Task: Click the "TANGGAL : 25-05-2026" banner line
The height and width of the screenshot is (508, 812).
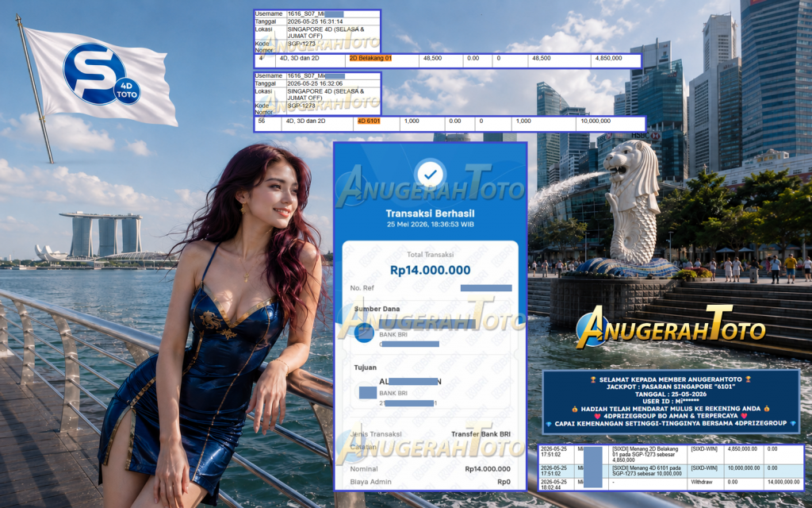Action: tap(671, 394)
